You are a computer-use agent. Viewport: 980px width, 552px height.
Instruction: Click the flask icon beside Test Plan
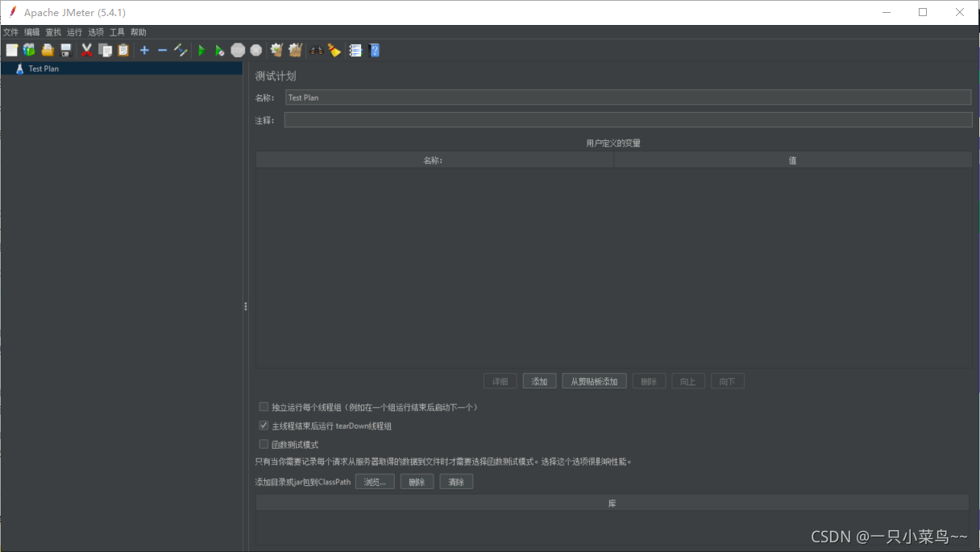tap(19, 68)
